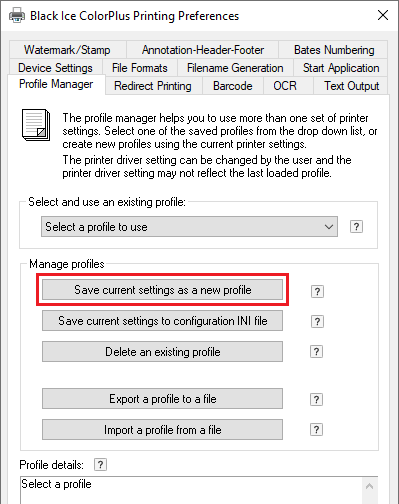Open help for Save to INI file
This screenshot has width=399, height=504.
coord(317,322)
